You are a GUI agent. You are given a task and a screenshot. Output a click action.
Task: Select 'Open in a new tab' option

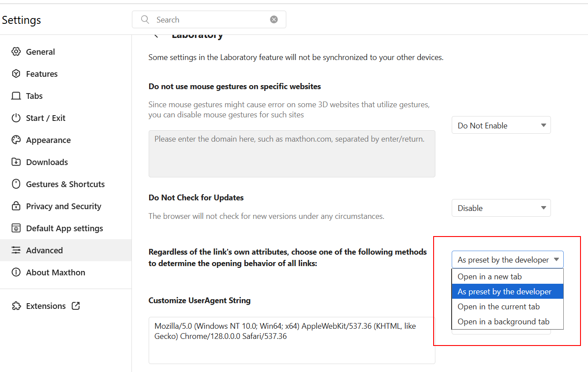[490, 277]
